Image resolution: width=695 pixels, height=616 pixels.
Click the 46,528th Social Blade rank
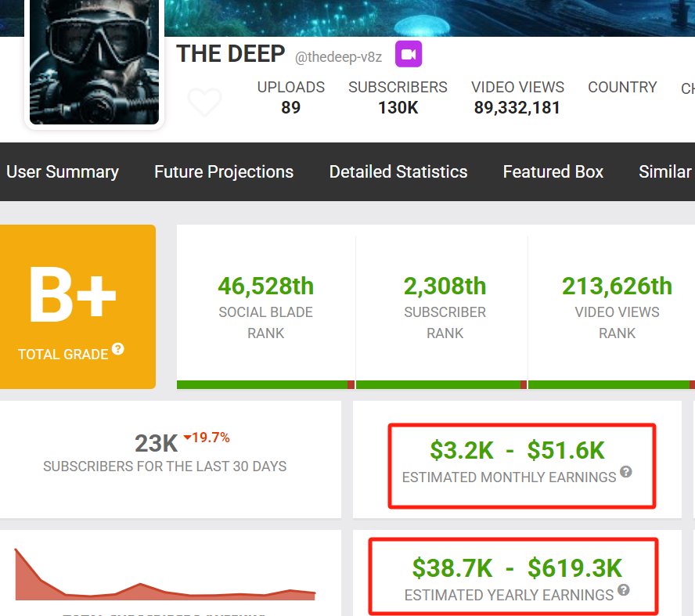pos(266,286)
